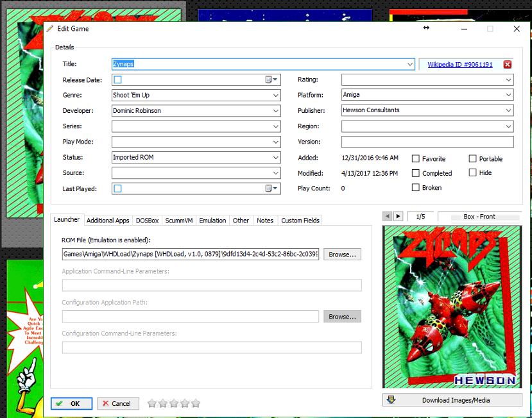Viewport: 532px width, 418px height.
Task: Open the Last Played calendar picker
Action: [271, 188]
